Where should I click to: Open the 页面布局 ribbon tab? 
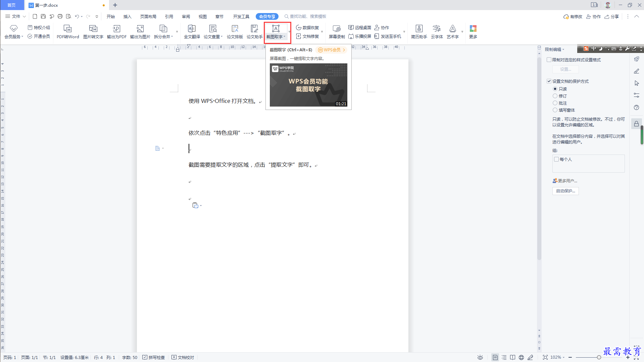[148, 16]
